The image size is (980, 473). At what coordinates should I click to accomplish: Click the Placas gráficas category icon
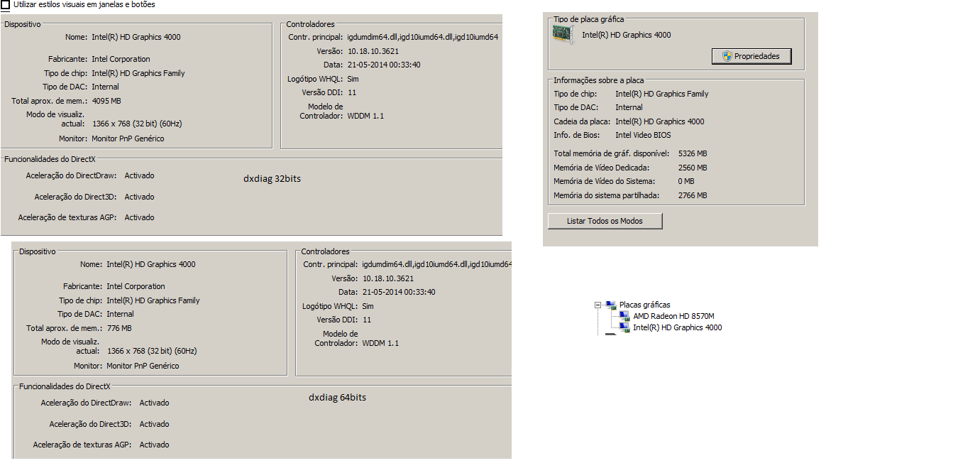pos(611,305)
